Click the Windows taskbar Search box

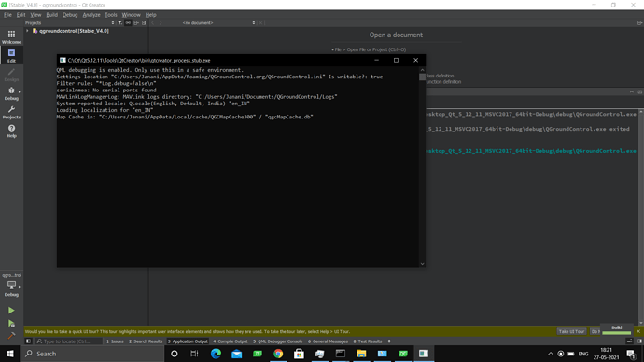pos(92,354)
